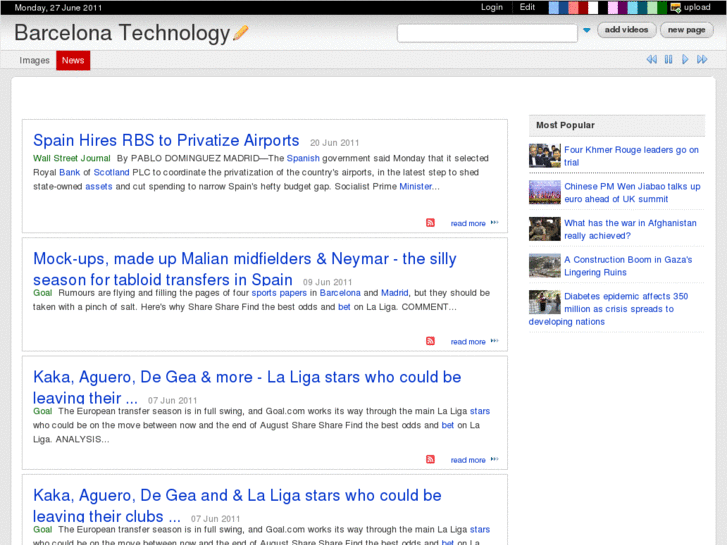Pick the light pink color swatch
The height and width of the screenshot is (545, 727).
[613, 7]
